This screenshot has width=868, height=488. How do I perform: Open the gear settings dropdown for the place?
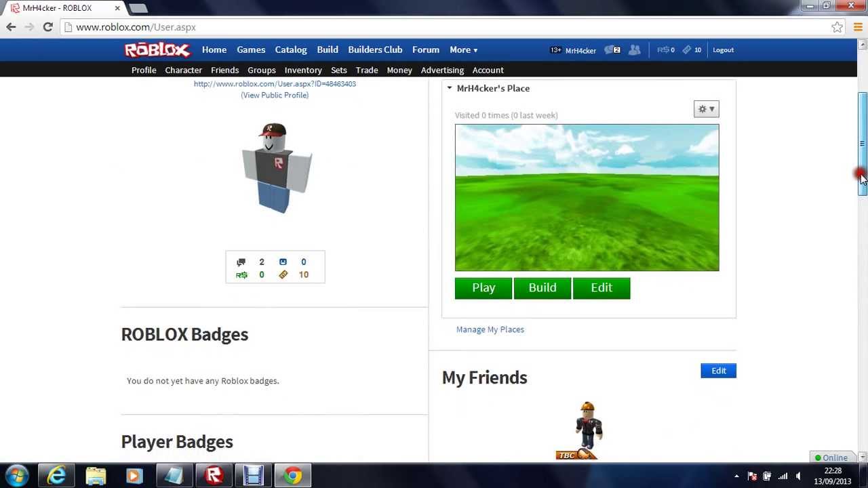[706, 109]
